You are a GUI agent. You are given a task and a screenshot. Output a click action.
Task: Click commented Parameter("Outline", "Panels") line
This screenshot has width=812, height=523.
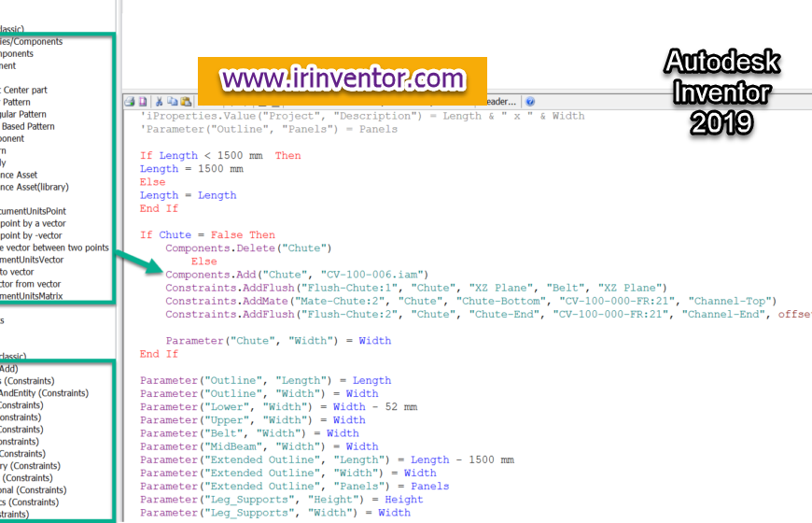point(268,130)
